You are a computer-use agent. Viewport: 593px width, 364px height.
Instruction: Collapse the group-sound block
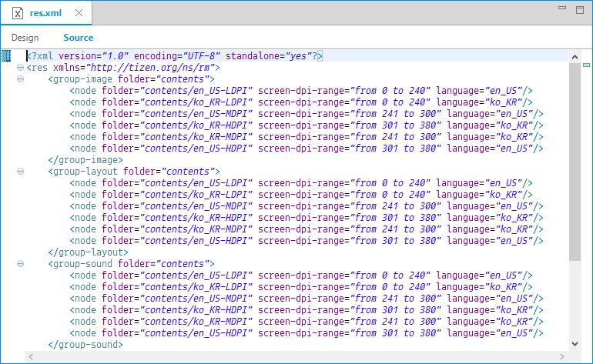coord(20,264)
